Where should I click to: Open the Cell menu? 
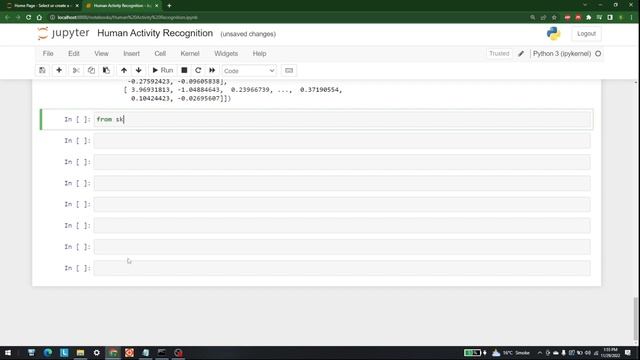tap(160, 53)
